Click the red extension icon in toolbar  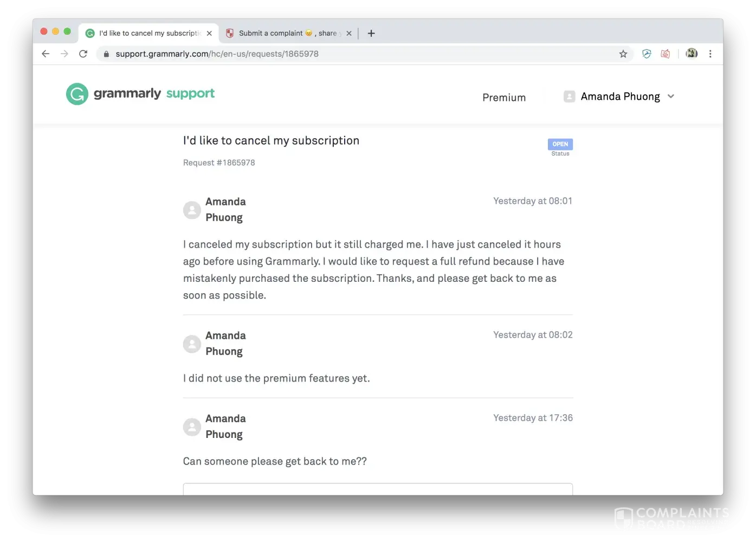pos(665,54)
